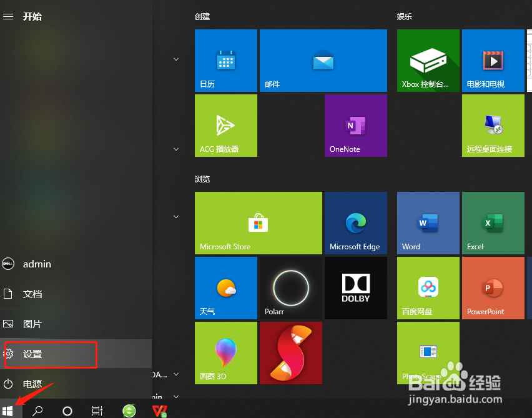Open the Dolby tile
532x418 pixels.
coord(356,288)
